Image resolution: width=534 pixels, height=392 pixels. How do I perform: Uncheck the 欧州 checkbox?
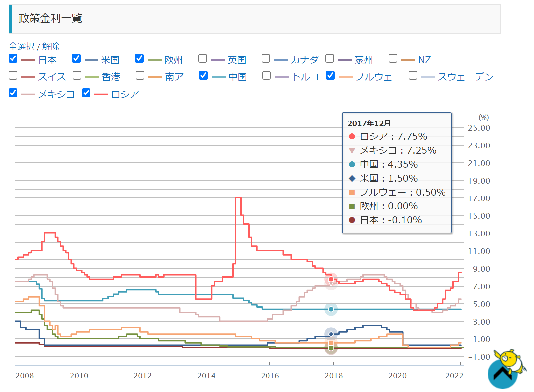[139, 58]
